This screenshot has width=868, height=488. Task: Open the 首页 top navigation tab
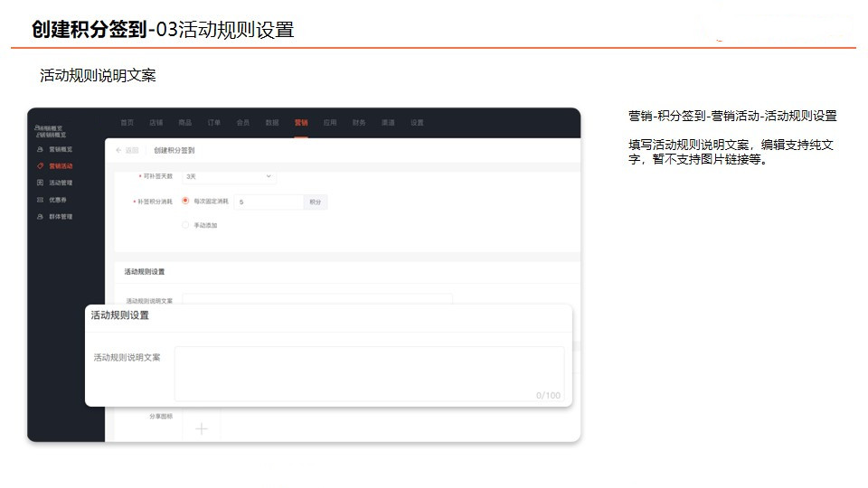click(x=127, y=123)
